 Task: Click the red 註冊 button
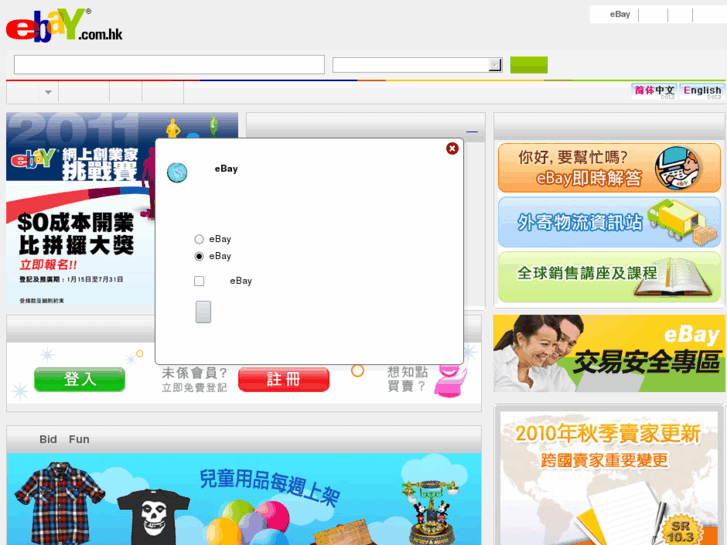point(284,379)
